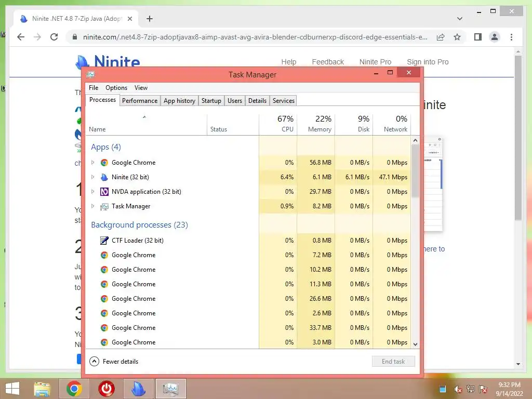Image resolution: width=532 pixels, height=399 pixels.
Task: Expand the Ninite (32 bit) process
Action: coord(92,177)
